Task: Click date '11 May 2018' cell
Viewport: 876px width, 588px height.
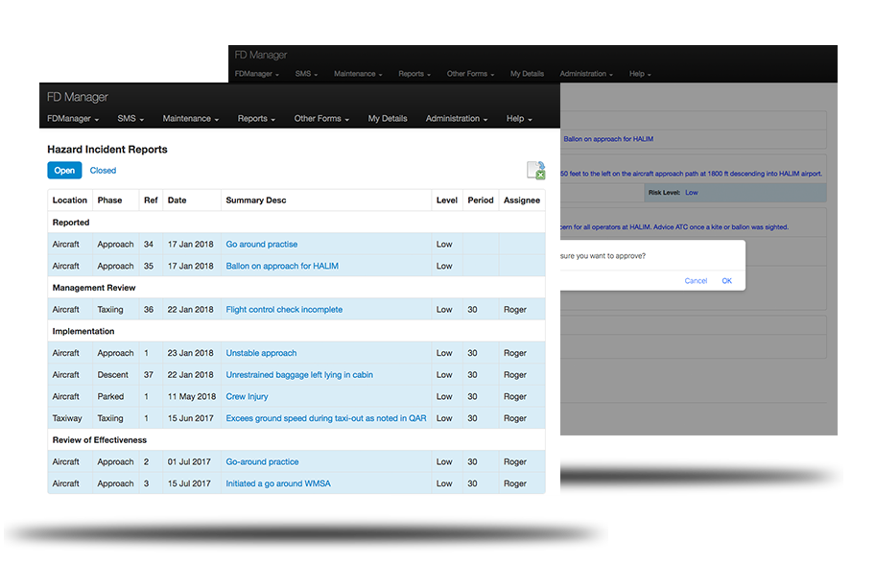Action: 192,396
